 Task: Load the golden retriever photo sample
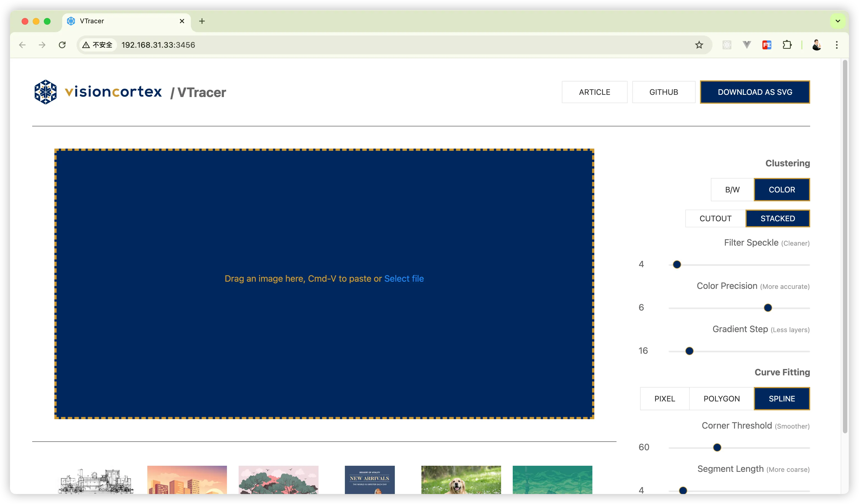coord(461,480)
